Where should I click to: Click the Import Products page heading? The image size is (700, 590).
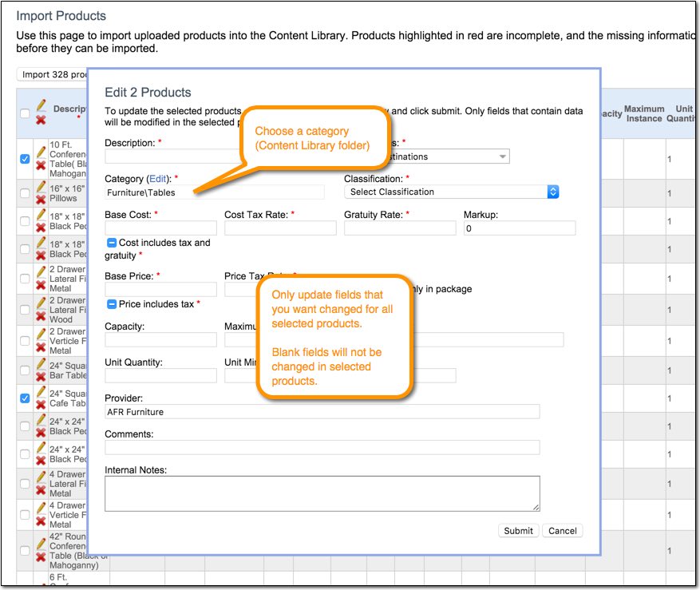click(x=61, y=16)
